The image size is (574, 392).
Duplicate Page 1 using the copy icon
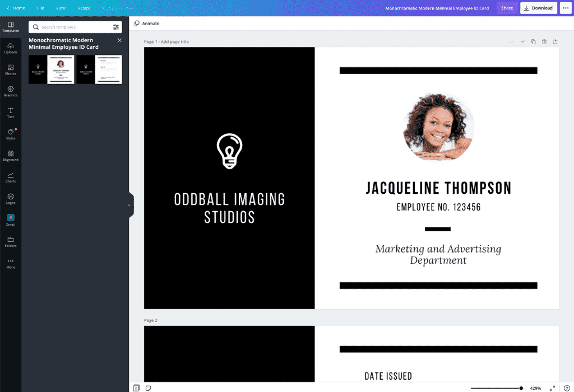coord(534,41)
